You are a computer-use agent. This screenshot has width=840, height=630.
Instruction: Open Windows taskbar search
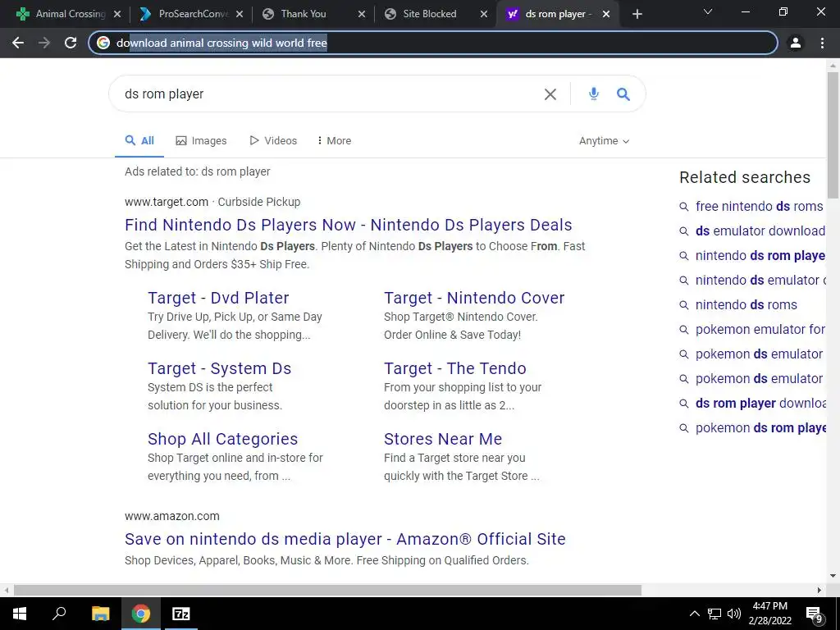tap(59, 614)
